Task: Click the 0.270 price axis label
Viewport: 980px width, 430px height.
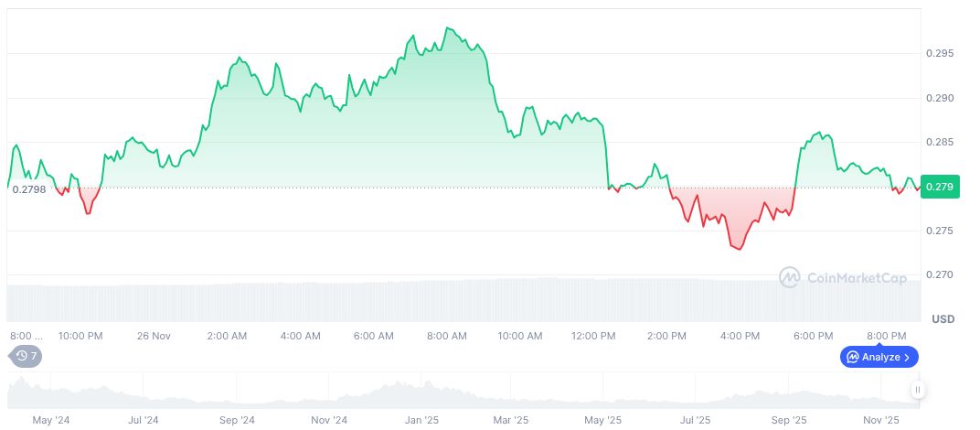Action: pyautogui.click(x=939, y=274)
